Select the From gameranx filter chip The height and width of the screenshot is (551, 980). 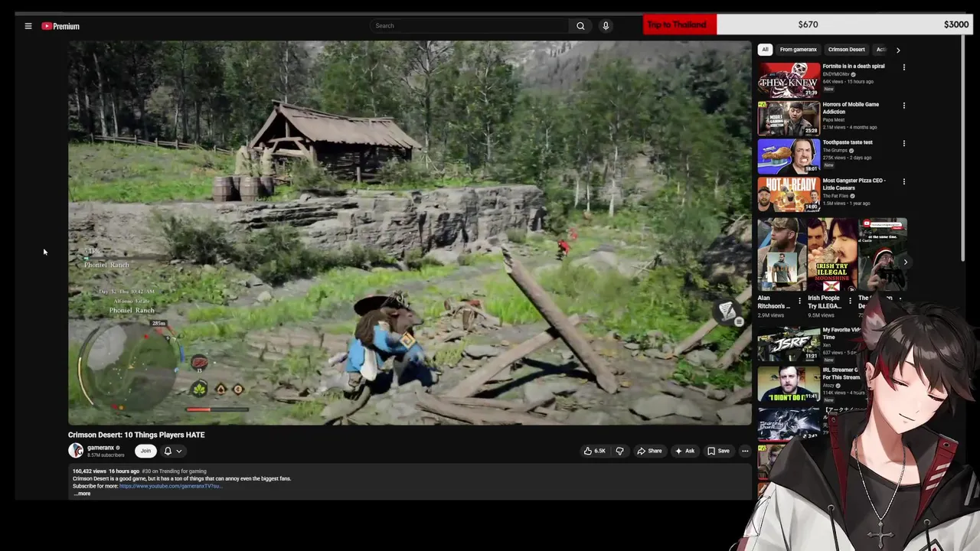(798, 50)
